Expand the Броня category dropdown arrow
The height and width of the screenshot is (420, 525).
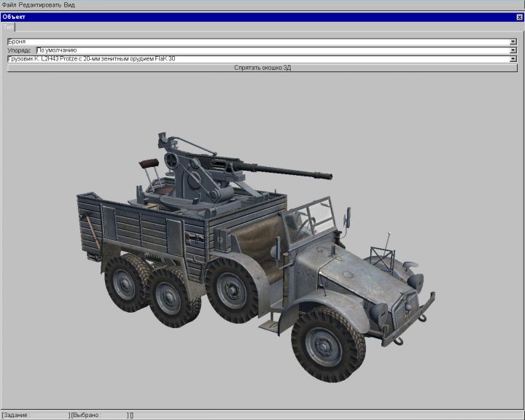[513, 42]
